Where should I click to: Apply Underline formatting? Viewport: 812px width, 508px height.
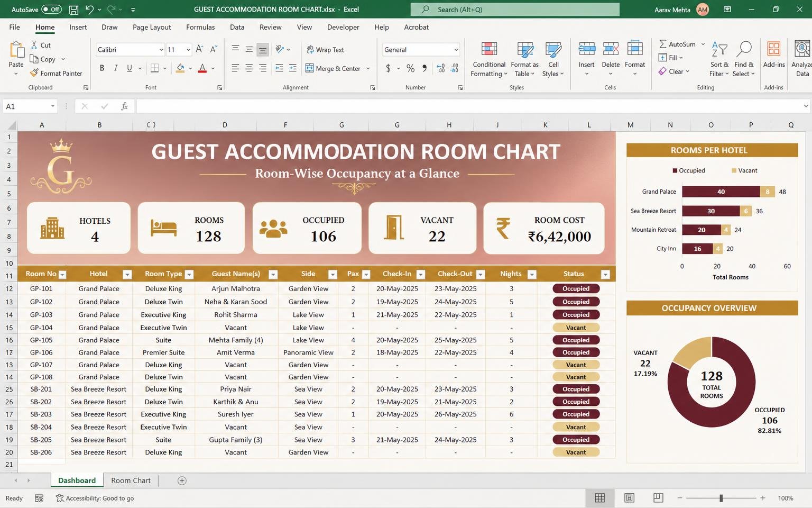coord(130,68)
